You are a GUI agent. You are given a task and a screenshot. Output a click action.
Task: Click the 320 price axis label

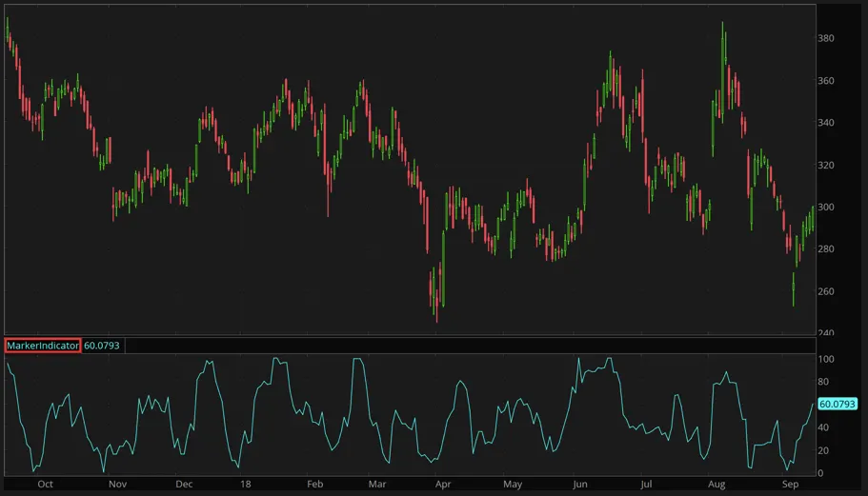826,165
